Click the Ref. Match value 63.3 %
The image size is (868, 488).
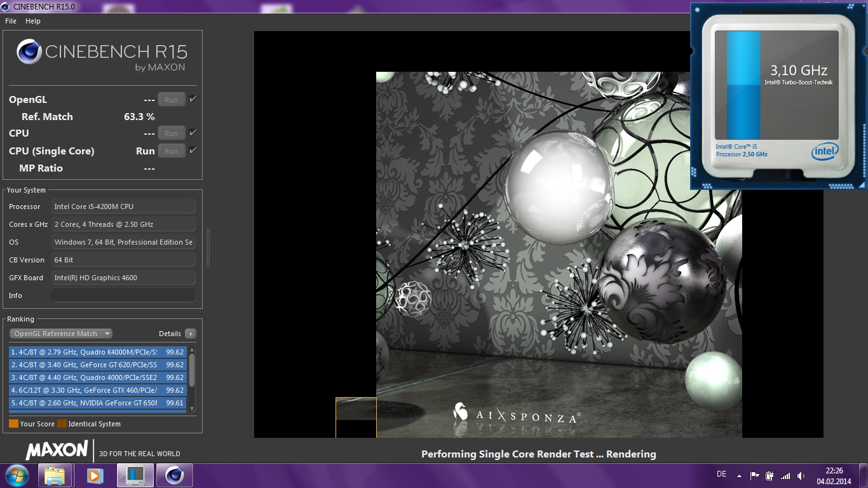139,117
